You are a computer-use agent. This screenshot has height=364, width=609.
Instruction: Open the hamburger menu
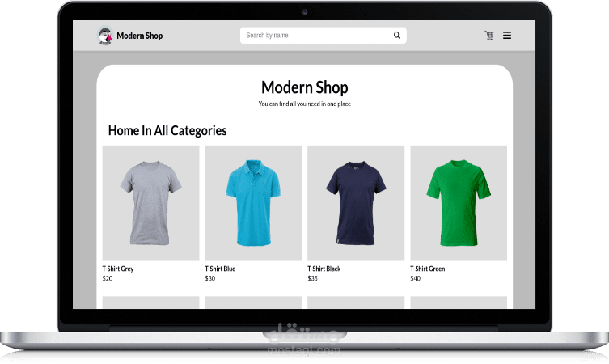point(507,36)
